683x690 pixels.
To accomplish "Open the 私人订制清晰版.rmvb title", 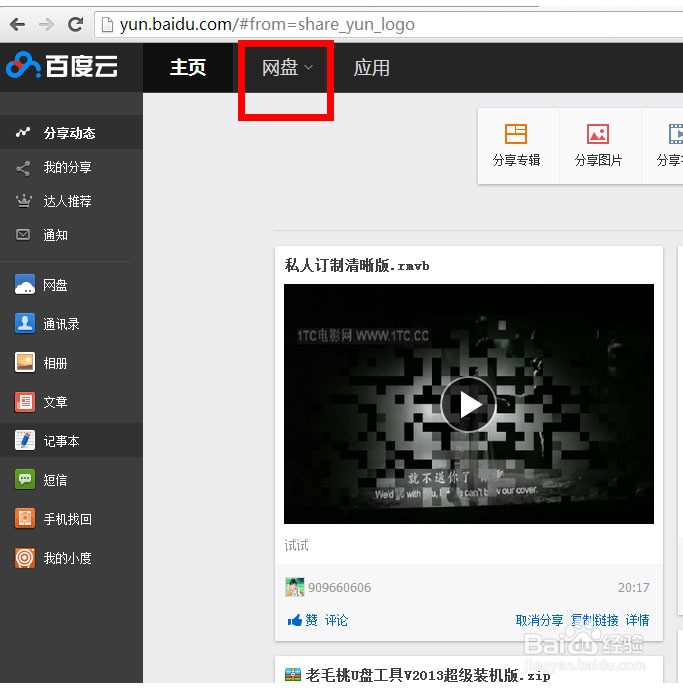I will click(x=356, y=265).
